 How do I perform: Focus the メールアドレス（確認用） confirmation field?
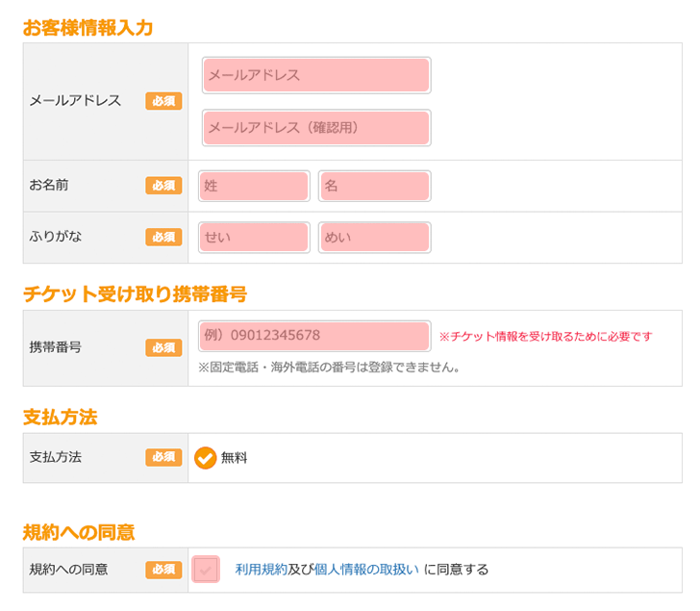pyautogui.click(x=316, y=127)
